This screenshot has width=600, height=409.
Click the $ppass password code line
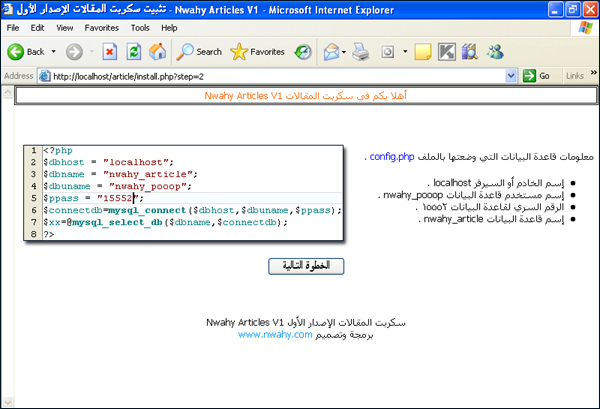pyautogui.click(x=93, y=198)
